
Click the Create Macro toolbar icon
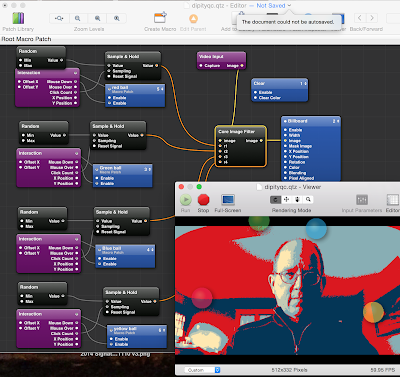[x=160, y=18]
